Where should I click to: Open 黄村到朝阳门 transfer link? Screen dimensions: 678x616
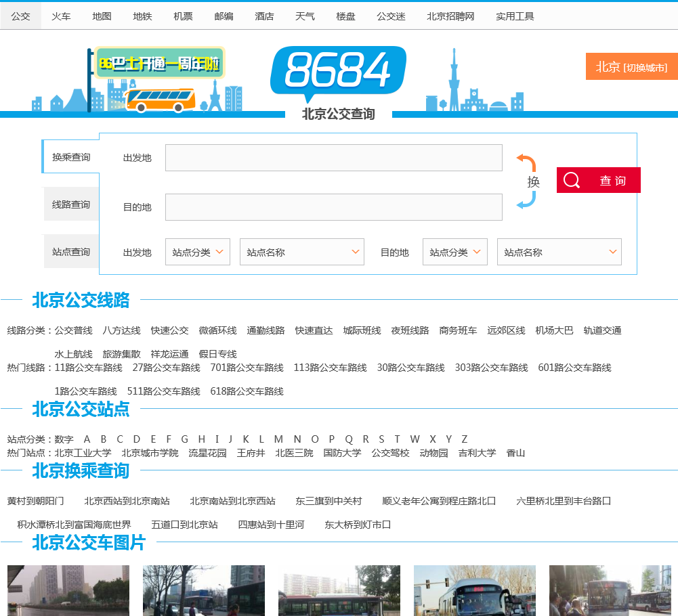pyautogui.click(x=35, y=501)
